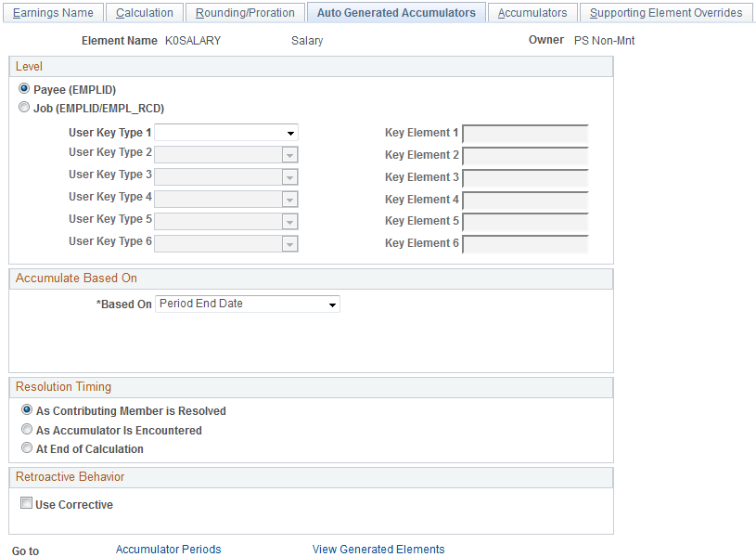Open the View Generated Elements link
The image size is (756, 557).
tap(378, 549)
